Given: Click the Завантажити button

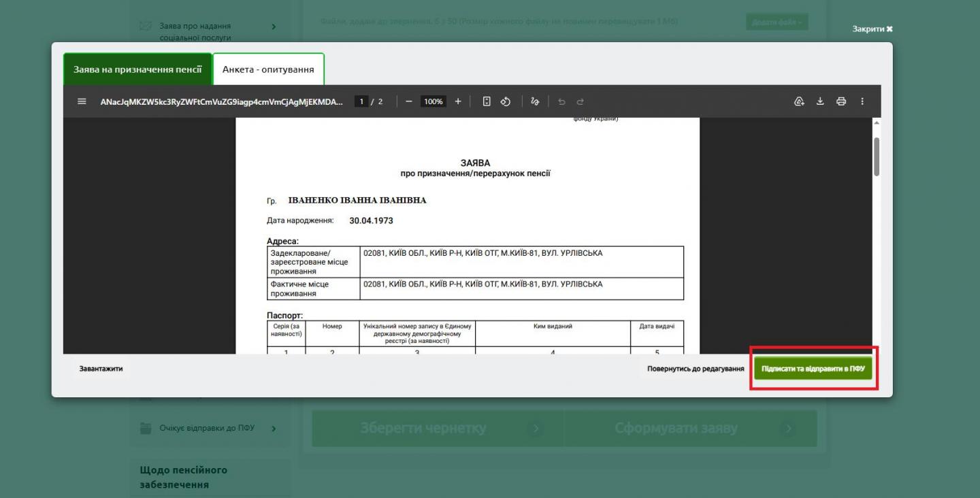Looking at the screenshot, I should point(101,369).
